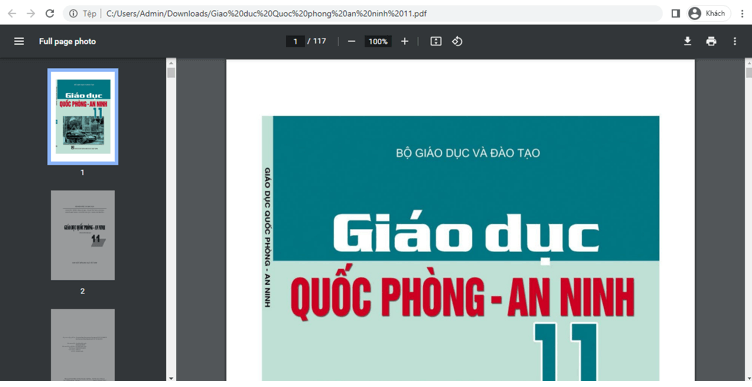Click thumbnail panel scrollbar thumb

[171, 73]
